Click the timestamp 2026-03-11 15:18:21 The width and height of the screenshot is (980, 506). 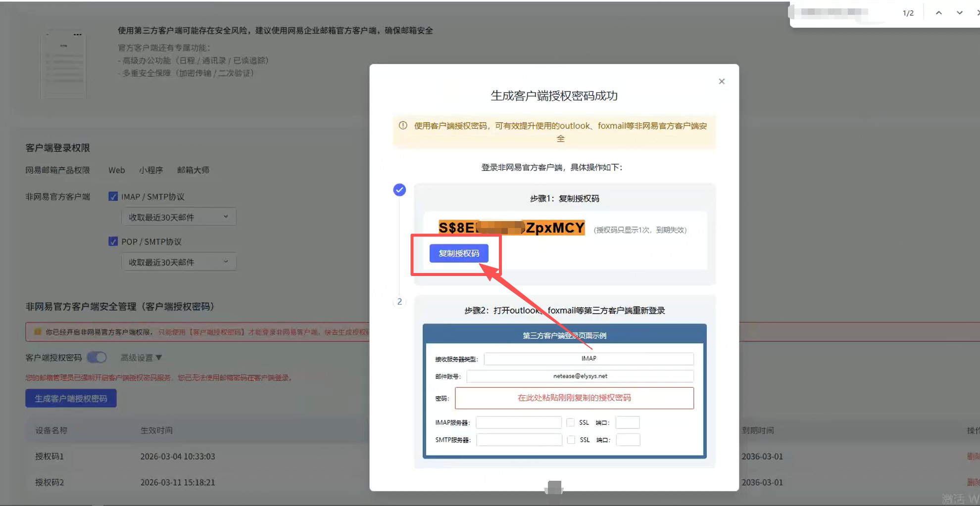[178, 482]
